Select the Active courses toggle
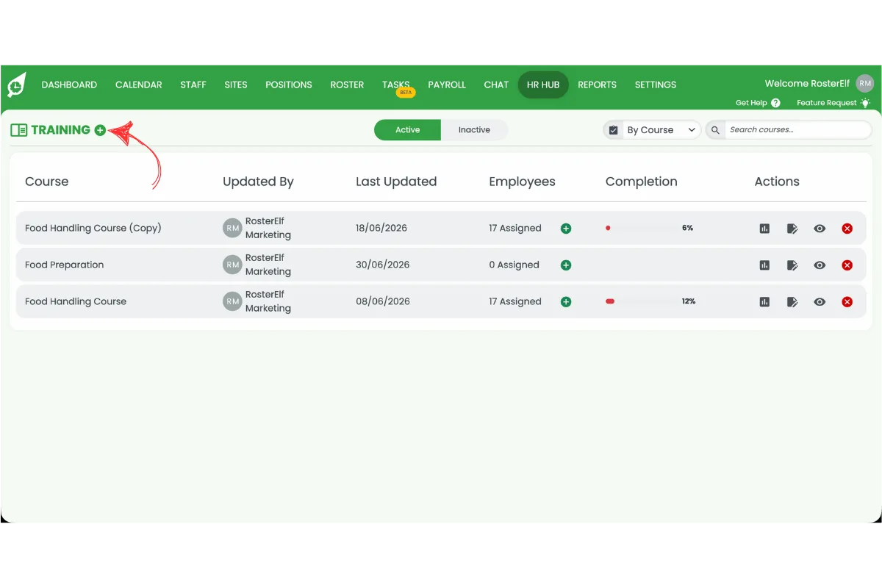Screen dimensions: 882x588 [x=408, y=130]
